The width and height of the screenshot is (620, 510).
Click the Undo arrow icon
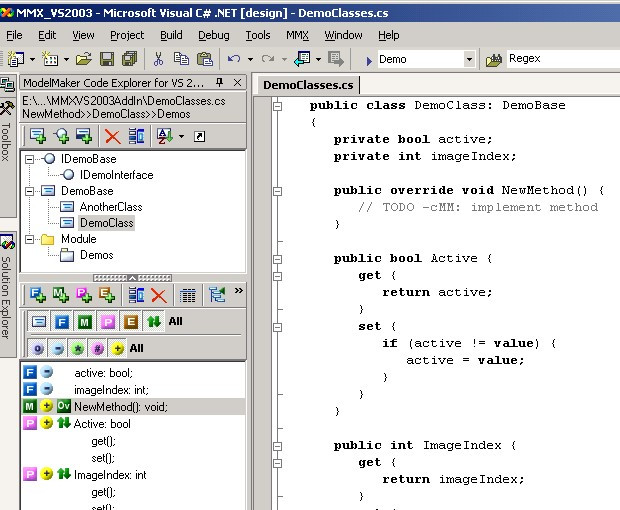point(234,59)
